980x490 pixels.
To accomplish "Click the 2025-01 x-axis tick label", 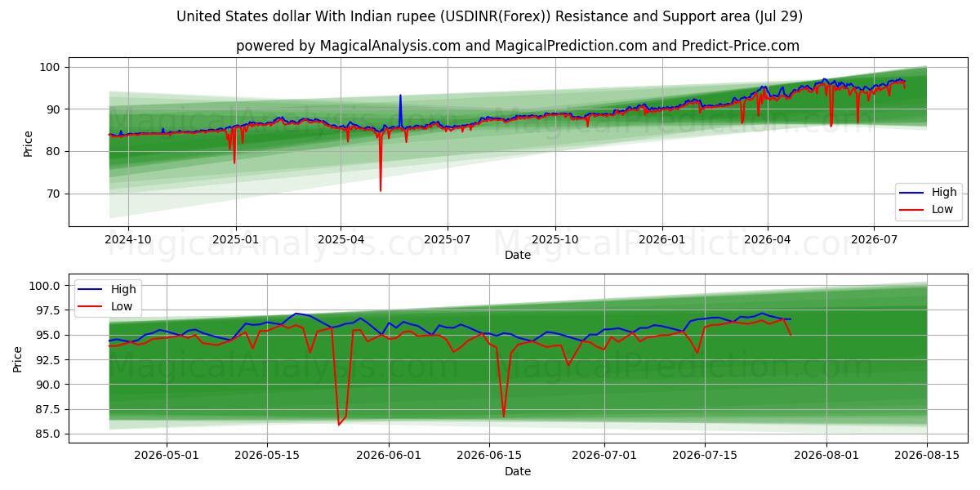I will 236,239.
